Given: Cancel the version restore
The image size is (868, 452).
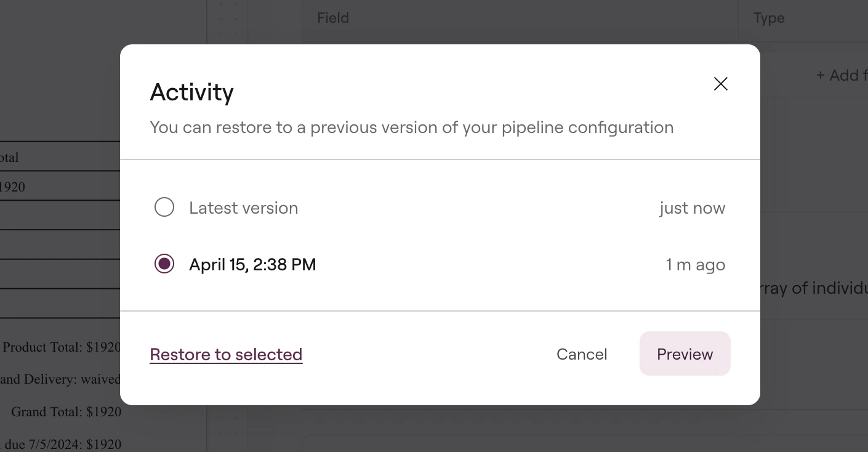Looking at the screenshot, I should 581,353.
